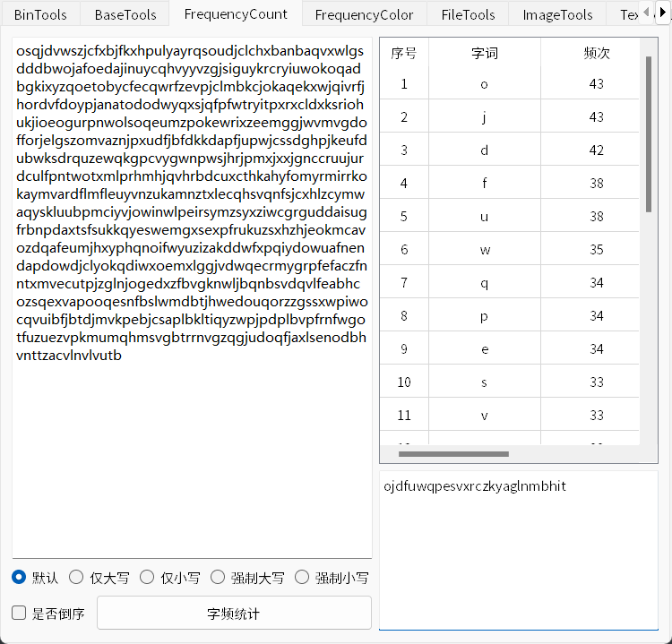Open the FrequencyColor tab
Image resolution: width=672 pixels, height=644 pixels.
pyautogui.click(x=364, y=14)
